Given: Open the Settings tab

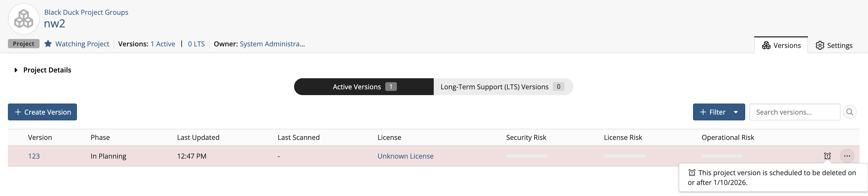Looking at the screenshot, I should 834,46.
